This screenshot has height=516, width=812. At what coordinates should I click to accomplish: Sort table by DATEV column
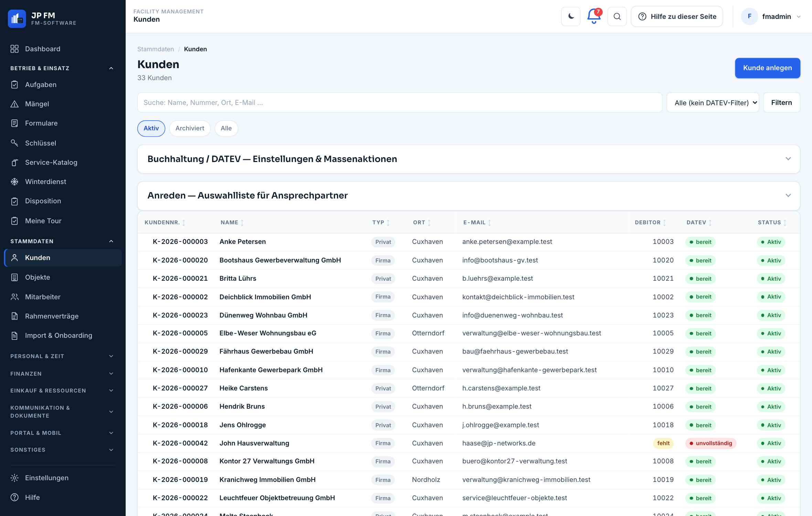click(x=699, y=223)
